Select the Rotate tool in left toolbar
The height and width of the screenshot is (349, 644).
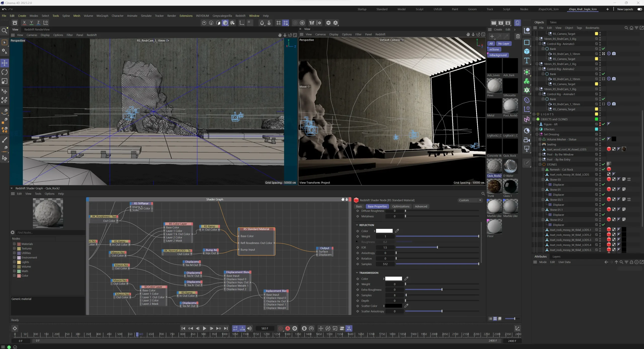(5, 72)
